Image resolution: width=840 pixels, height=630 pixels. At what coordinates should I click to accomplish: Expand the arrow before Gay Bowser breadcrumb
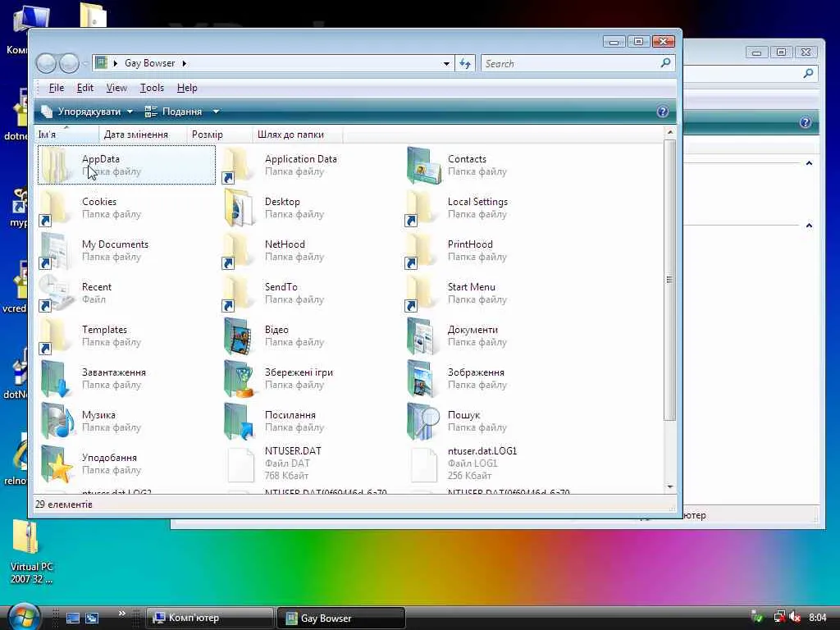point(115,63)
